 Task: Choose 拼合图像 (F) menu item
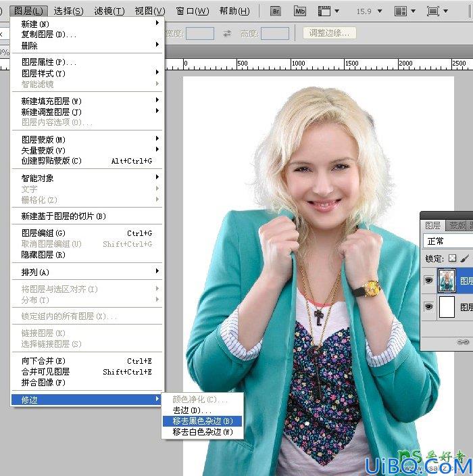(x=86, y=383)
